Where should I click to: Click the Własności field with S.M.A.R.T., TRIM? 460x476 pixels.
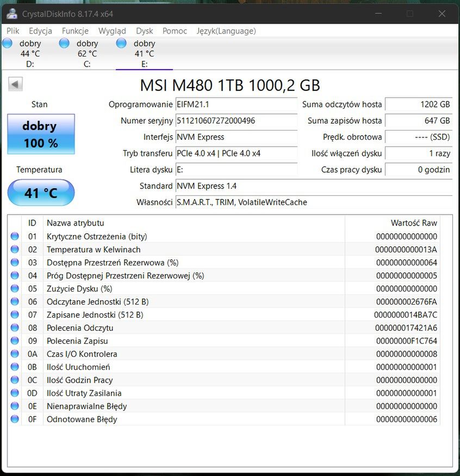pos(314,202)
